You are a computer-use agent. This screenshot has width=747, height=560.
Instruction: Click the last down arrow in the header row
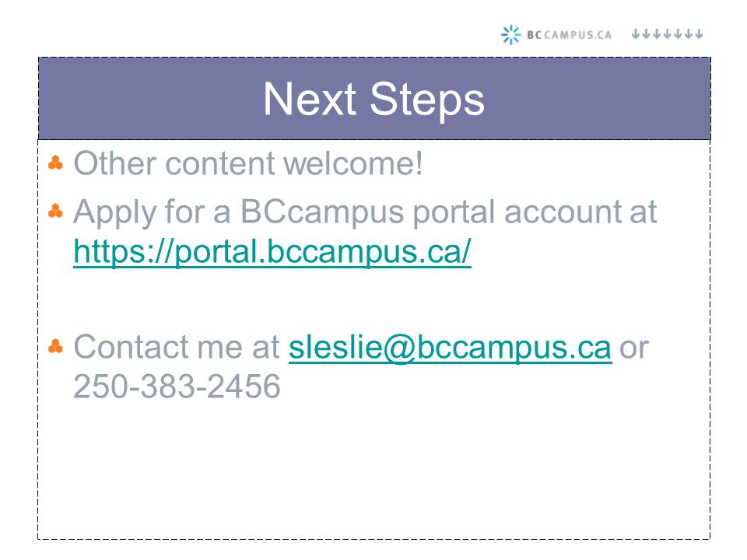[699, 33]
